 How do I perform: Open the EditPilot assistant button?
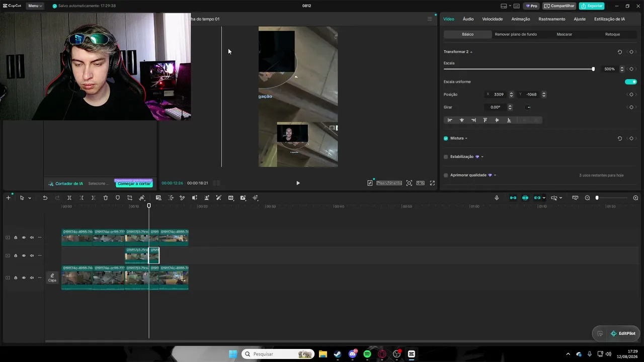(x=623, y=333)
